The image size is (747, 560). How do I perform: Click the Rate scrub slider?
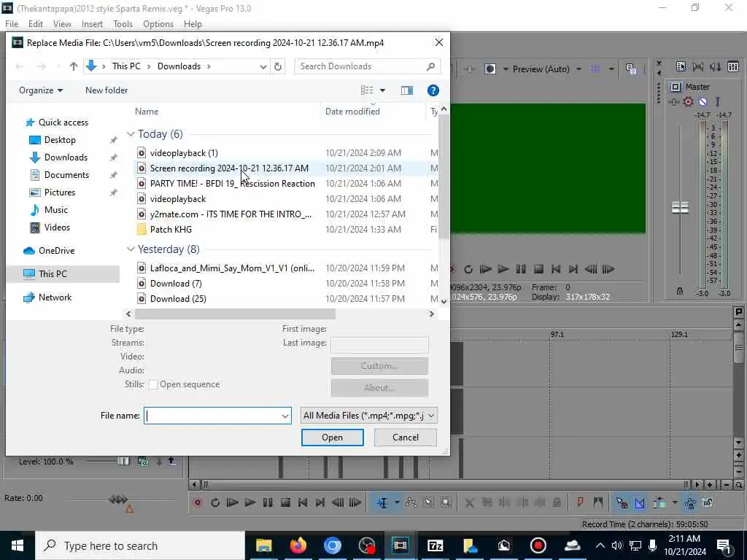pyautogui.click(x=118, y=499)
